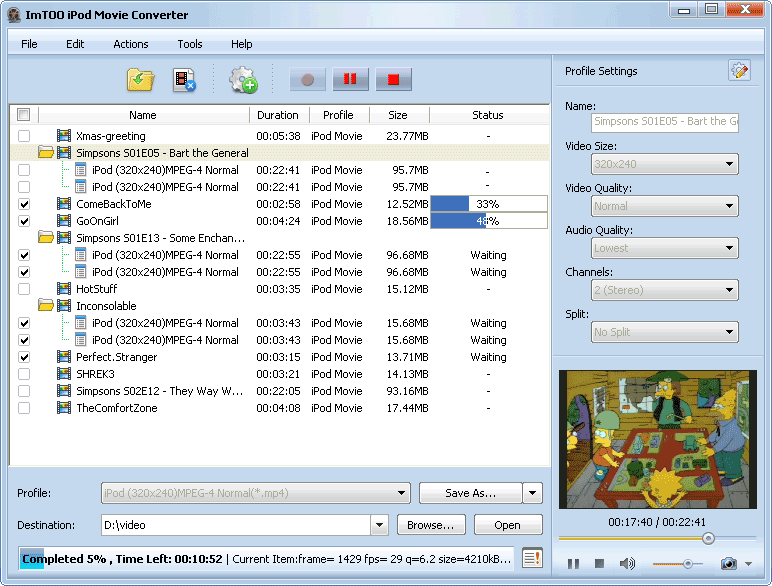The height and width of the screenshot is (586, 772).
Task: Click the film icon of SHREK3
Action: (x=64, y=374)
